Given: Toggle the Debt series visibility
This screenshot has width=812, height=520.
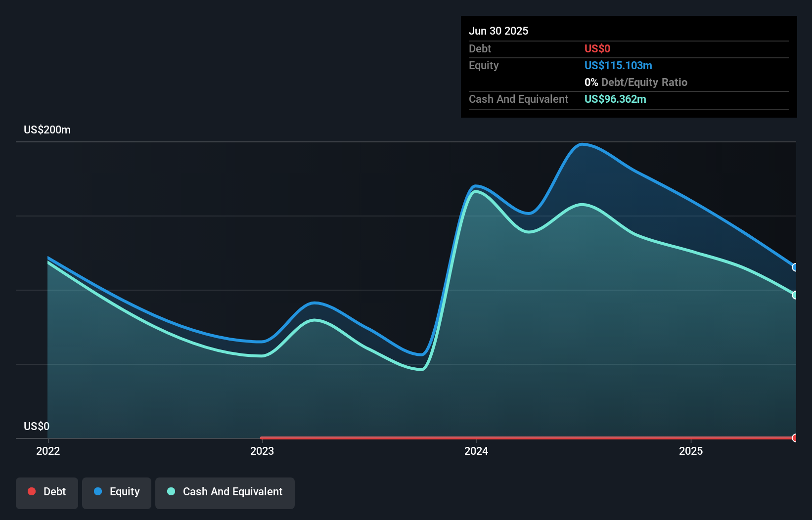Looking at the screenshot, I should pyautogui.click(x=46, y=492).
